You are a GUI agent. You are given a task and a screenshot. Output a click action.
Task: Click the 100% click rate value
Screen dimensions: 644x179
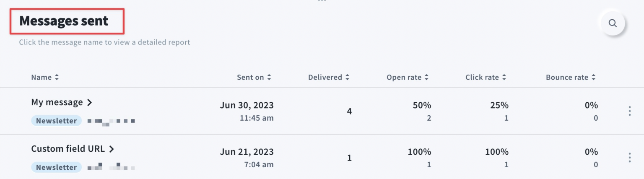(497, 152)
